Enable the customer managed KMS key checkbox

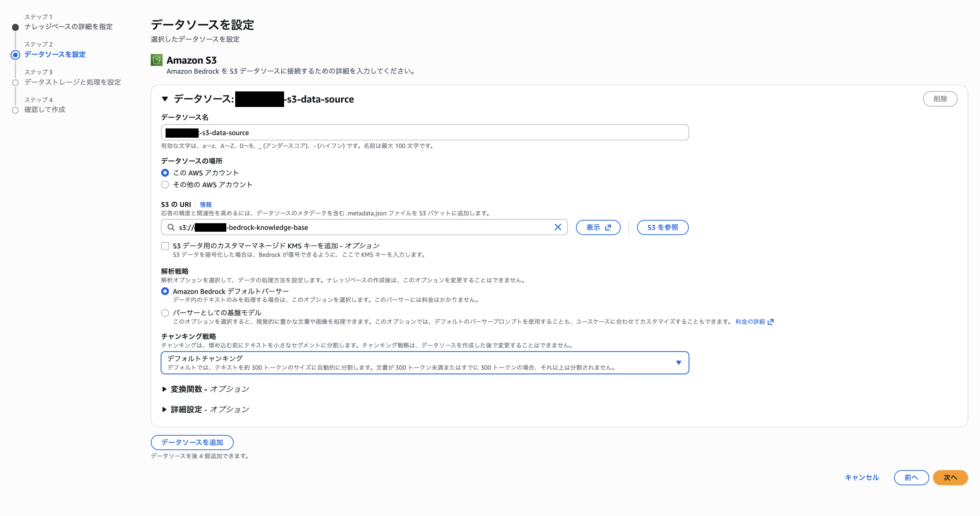click(x=165, y=246)
